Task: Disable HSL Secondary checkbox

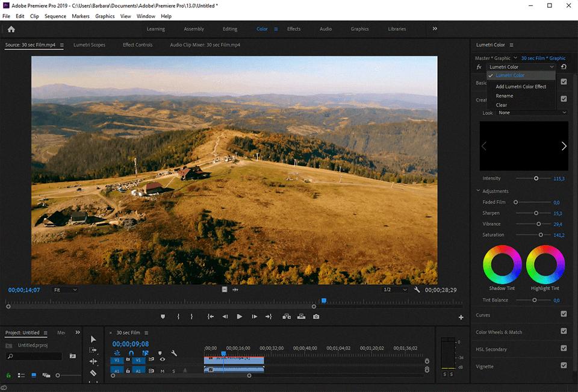Action: 564,348
